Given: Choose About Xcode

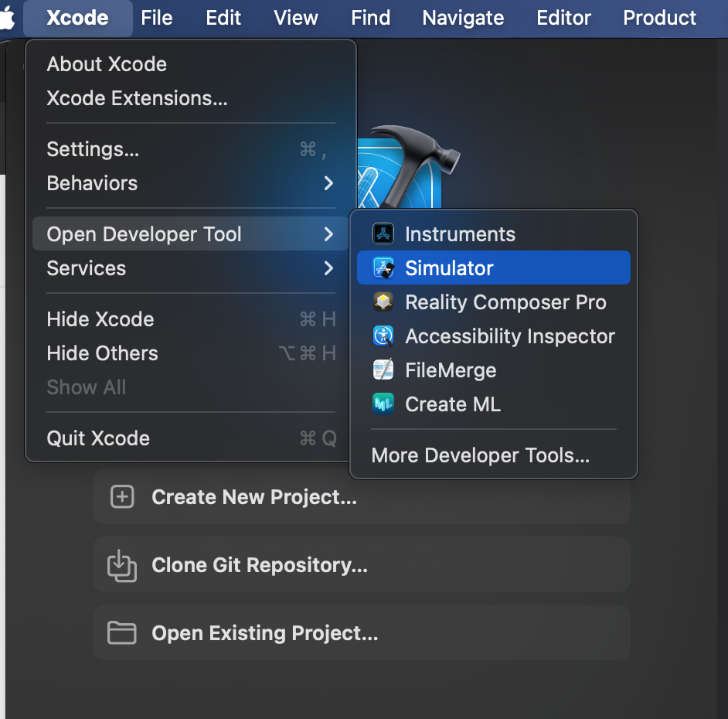Looking at the screenshot, I should tap(191, 64).
